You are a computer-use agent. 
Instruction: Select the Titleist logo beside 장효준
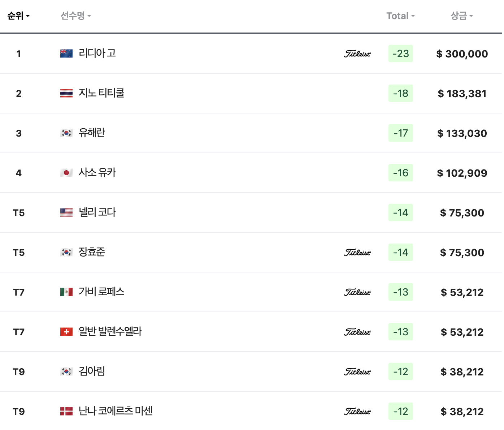pos(357,252)
